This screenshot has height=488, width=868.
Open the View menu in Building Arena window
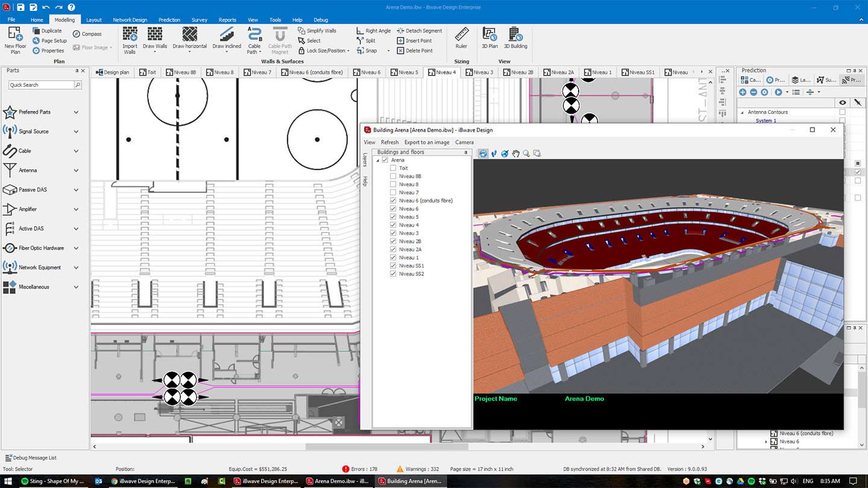click(x=369, y=142)
